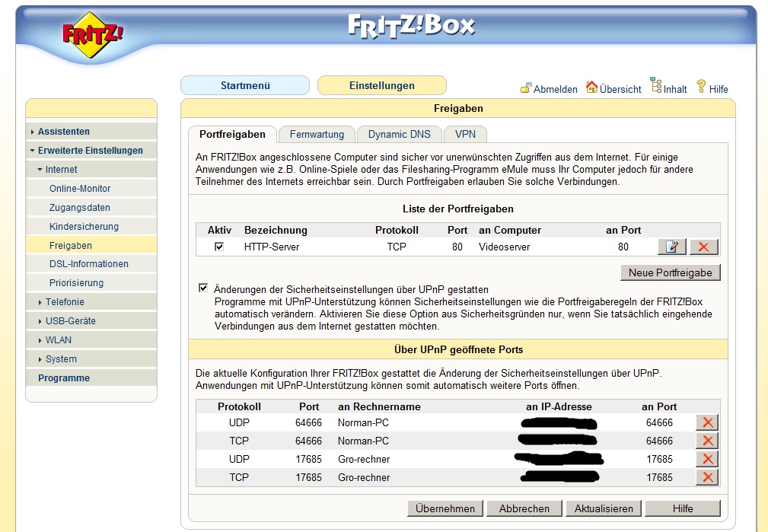Click the 'Liste der Portfreigaben' heading
The width and height of the screenshot is (768, 532).
click(458, 209)
